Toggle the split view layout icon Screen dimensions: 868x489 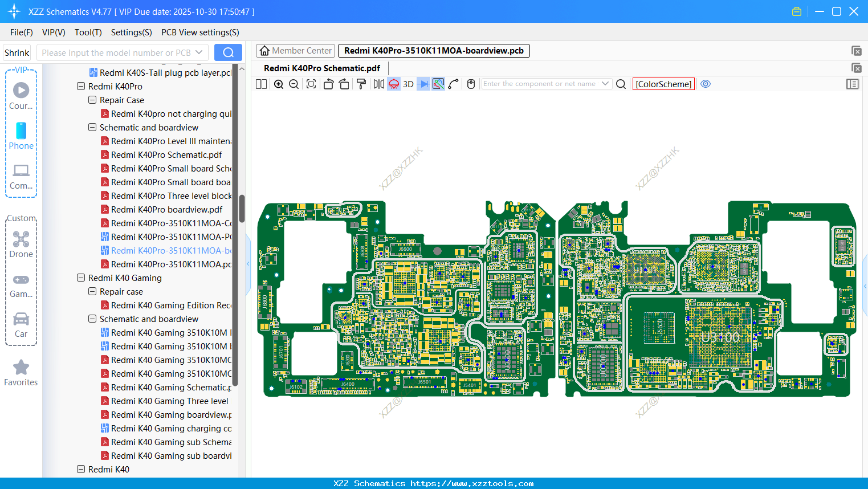click(x=261, y=84)
